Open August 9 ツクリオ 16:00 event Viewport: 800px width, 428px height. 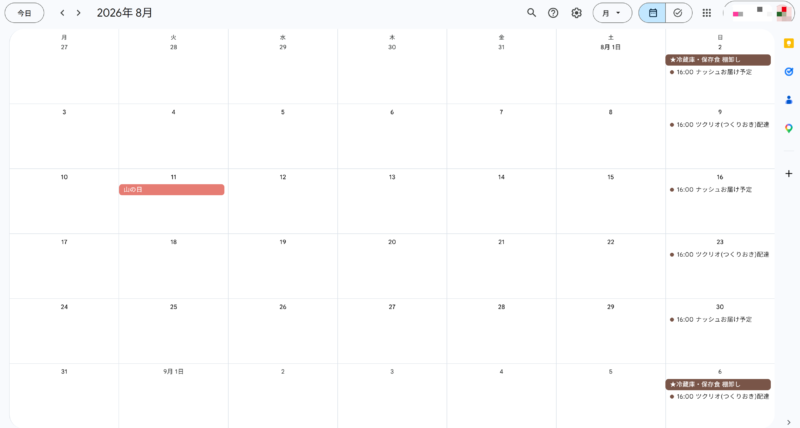(720, 125)
